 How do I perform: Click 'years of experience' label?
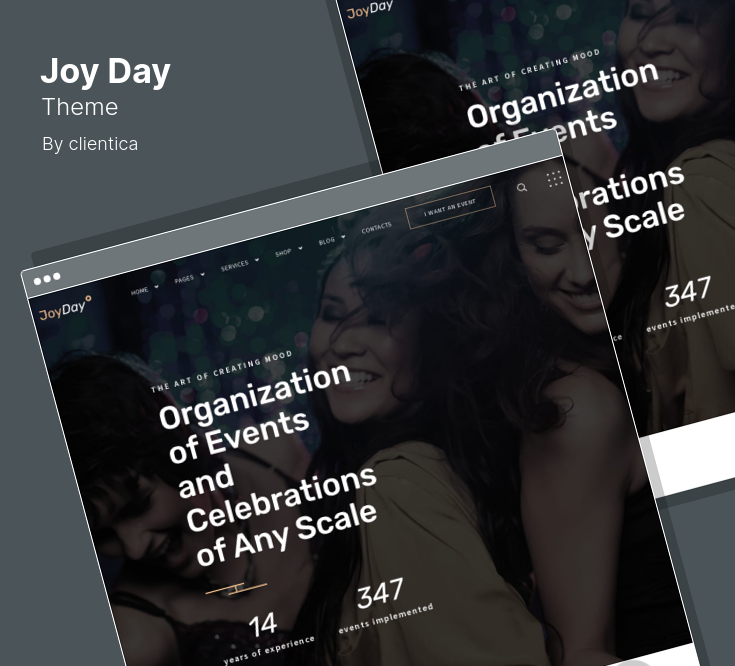(x=269, y=651)
